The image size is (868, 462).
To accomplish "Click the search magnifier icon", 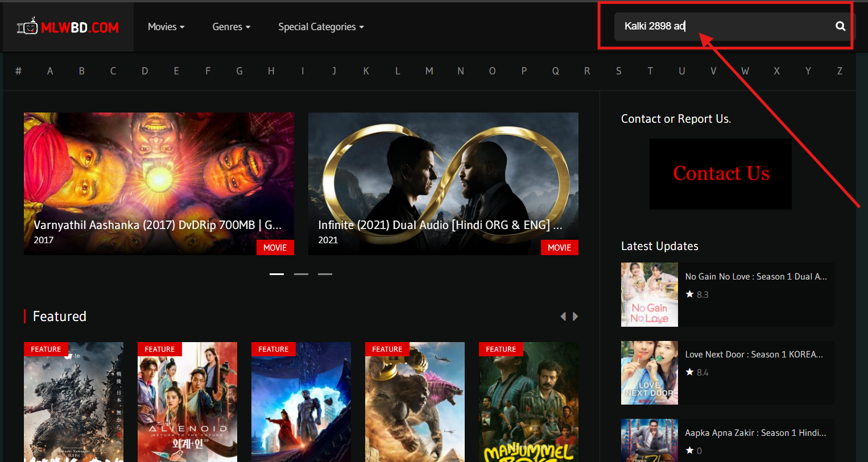I will click(x=840, y=26).
